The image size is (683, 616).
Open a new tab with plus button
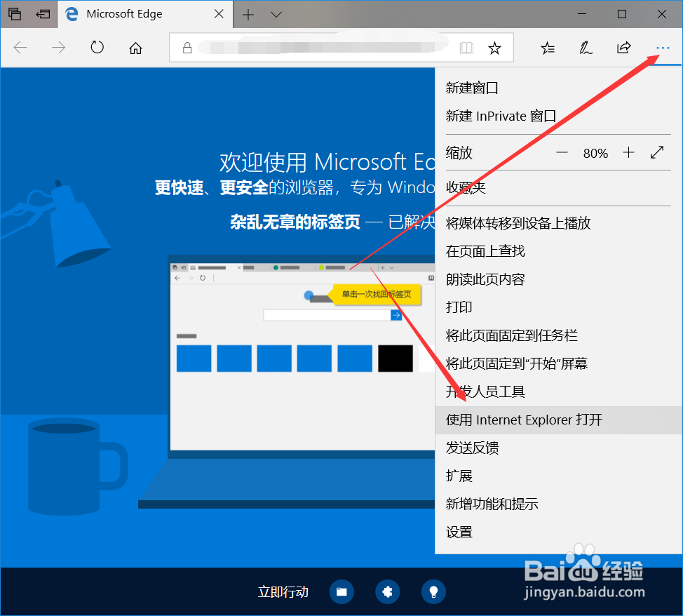248,15
